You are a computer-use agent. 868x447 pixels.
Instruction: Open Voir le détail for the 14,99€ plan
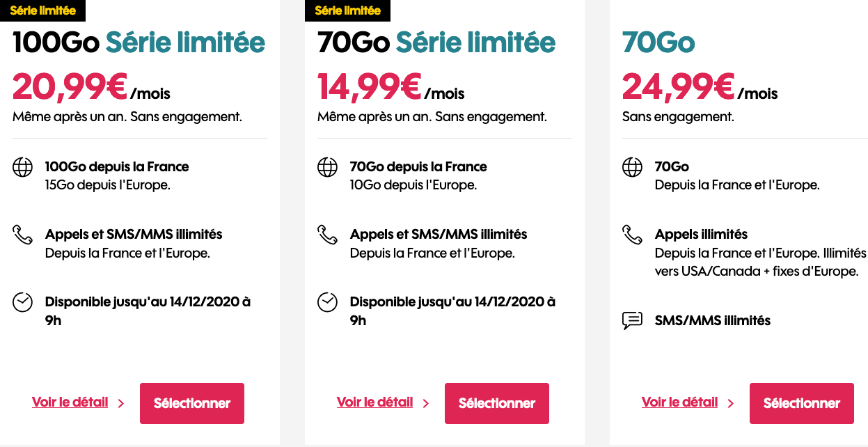coord(375,402)
